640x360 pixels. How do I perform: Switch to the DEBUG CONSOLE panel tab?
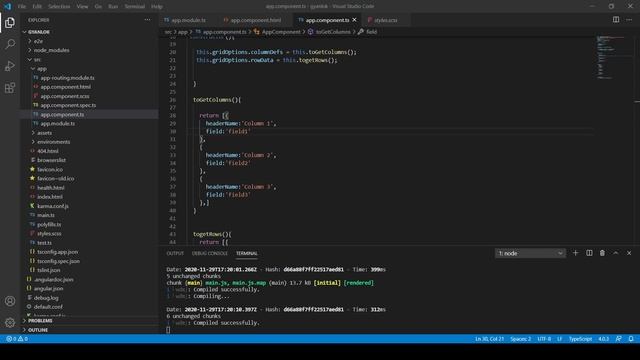coord(210,253)
